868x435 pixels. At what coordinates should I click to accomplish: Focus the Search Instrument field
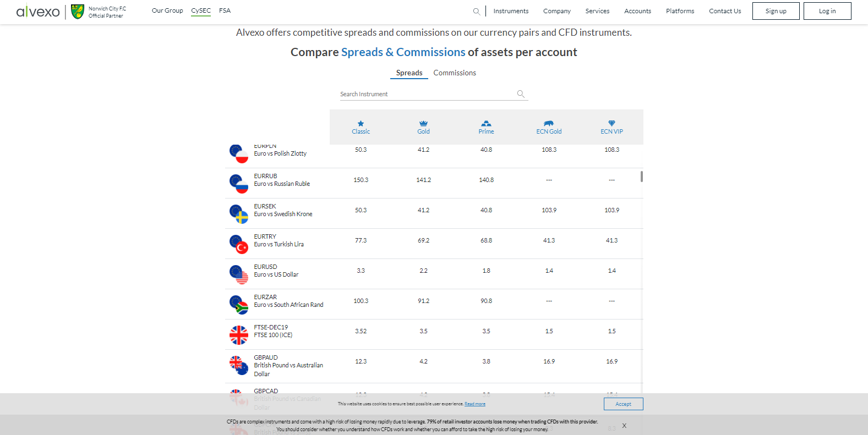coord(434,94)
